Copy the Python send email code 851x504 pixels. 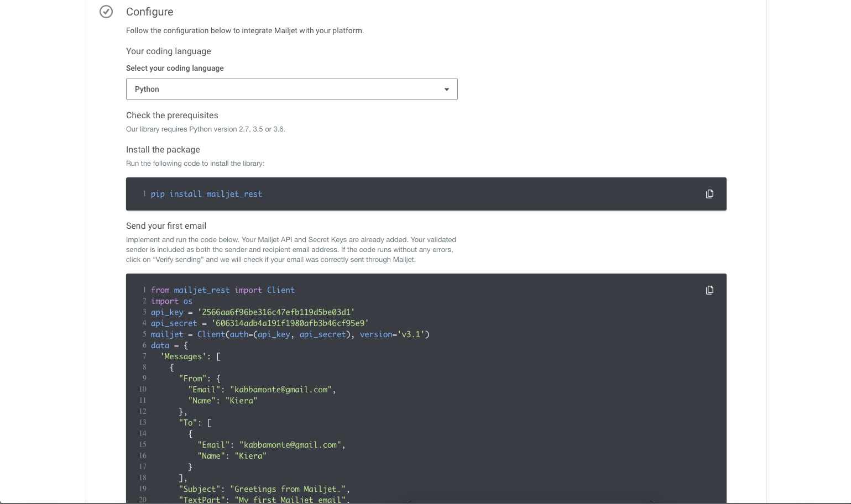(709, 290)
